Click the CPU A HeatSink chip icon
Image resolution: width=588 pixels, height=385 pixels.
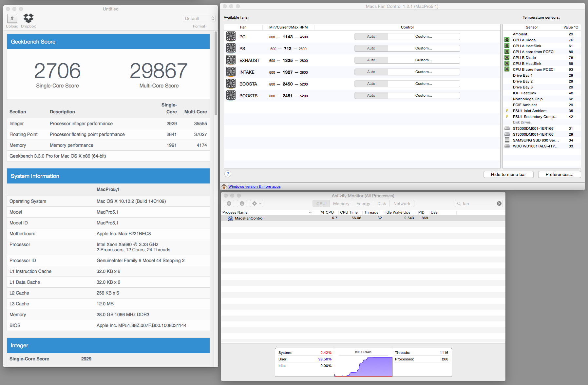(507, 46)
